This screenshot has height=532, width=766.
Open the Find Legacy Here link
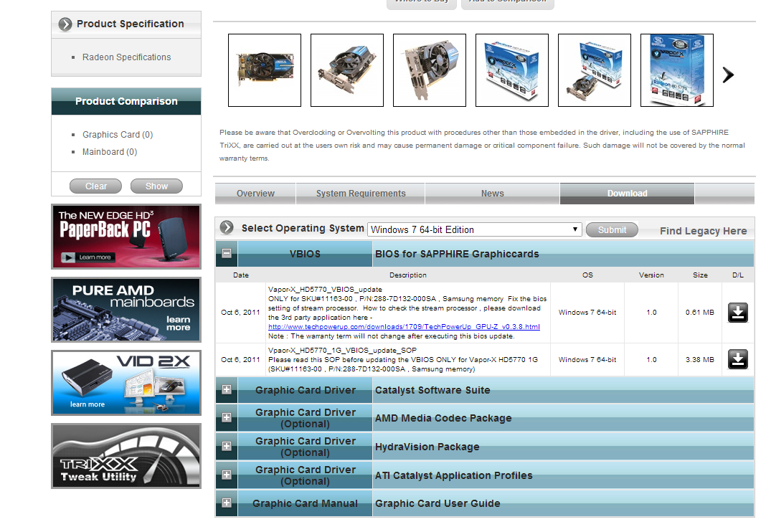703,231
